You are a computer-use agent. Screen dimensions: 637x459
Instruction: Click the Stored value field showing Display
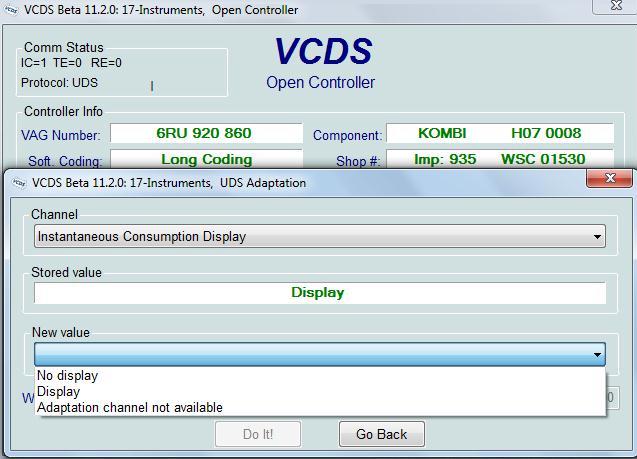319,293
